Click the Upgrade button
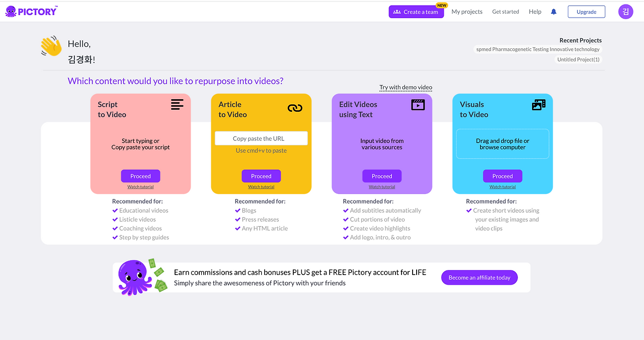Screen dimensions: 644x340 point(587,12)
